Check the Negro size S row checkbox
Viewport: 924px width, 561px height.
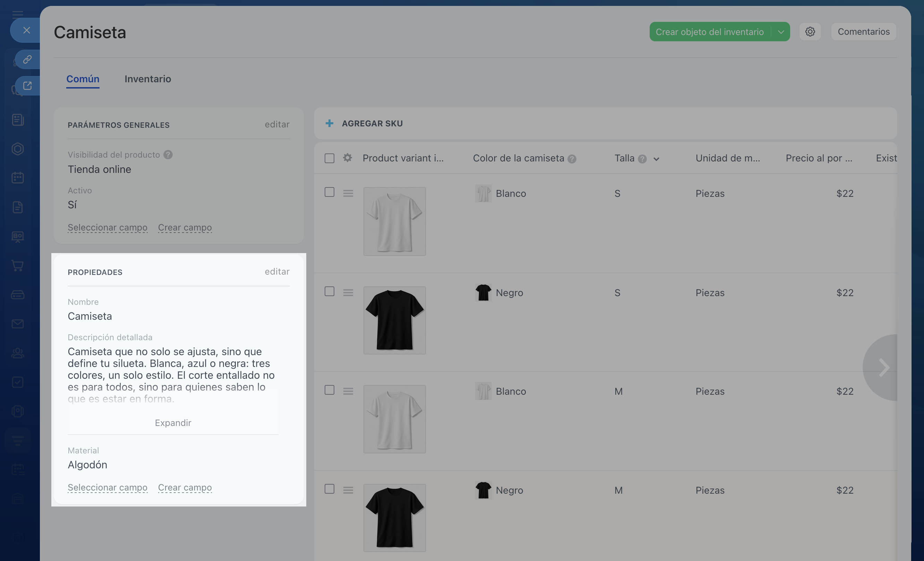point(329,291)
